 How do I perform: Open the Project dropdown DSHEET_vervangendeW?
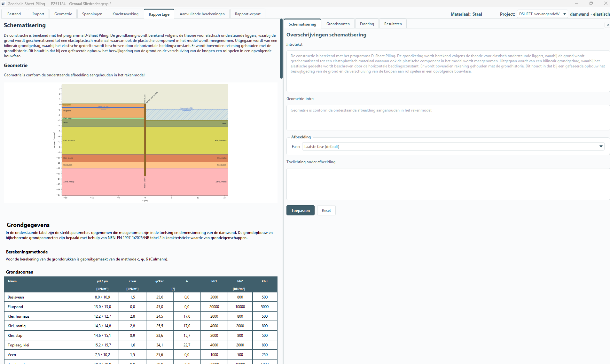[542, 14]
